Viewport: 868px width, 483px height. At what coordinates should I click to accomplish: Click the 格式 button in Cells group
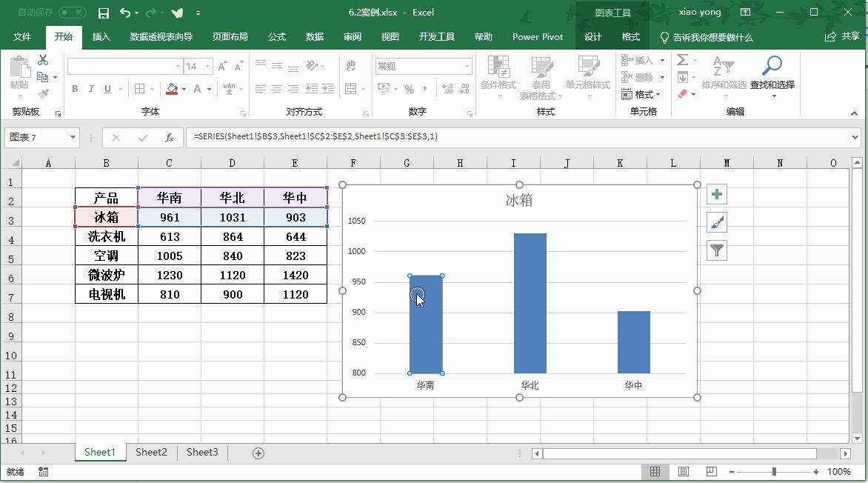[x=641, y=94]
